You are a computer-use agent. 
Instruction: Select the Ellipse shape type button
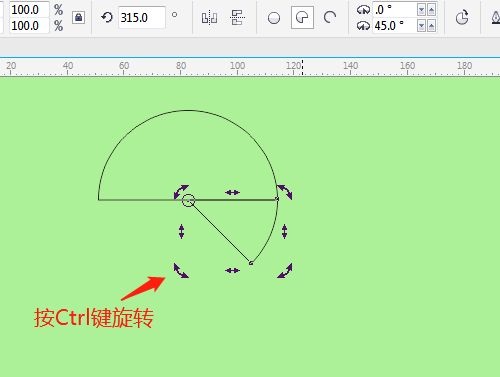pos(274,18)
